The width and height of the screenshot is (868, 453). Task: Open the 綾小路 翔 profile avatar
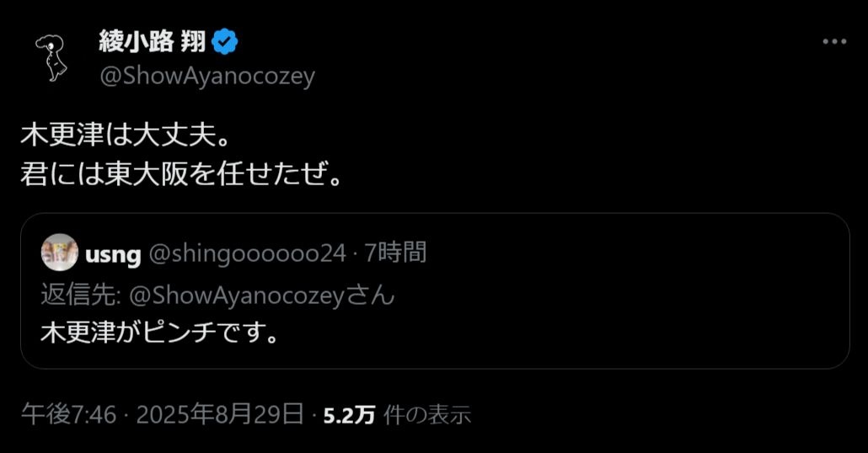pos(51,59)
